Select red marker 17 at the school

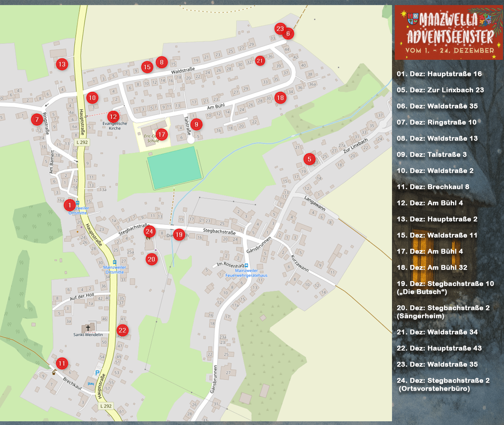[162, 134]
